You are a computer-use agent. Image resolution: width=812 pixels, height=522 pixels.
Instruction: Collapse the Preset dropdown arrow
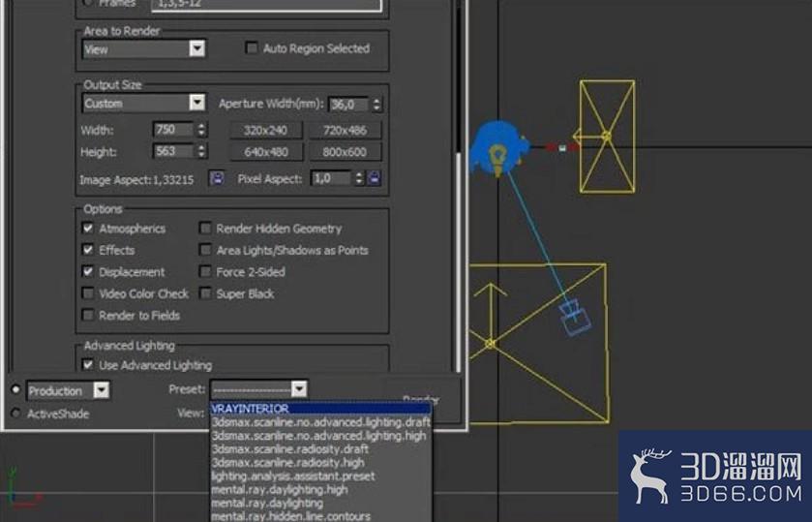coord(299,388)
